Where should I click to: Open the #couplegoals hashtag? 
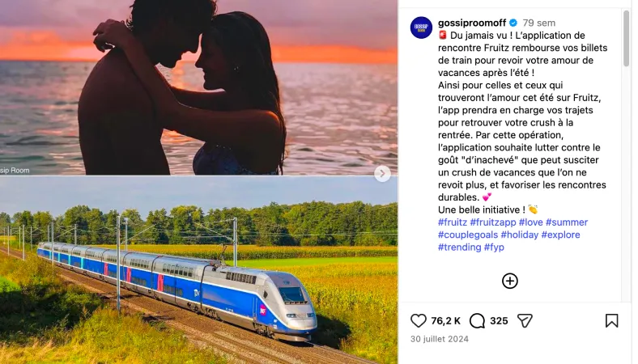pos(467,235)
